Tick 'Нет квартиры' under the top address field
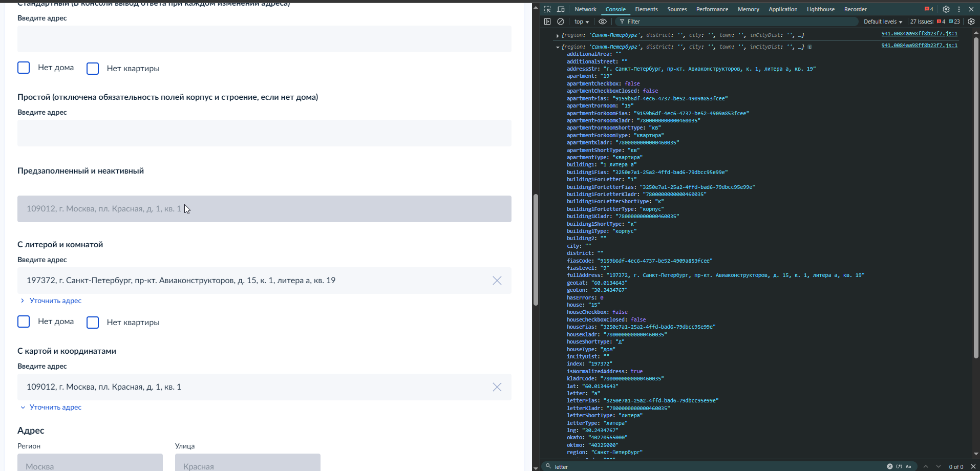The height and width of the screenshot is (471, 980). 93,68
